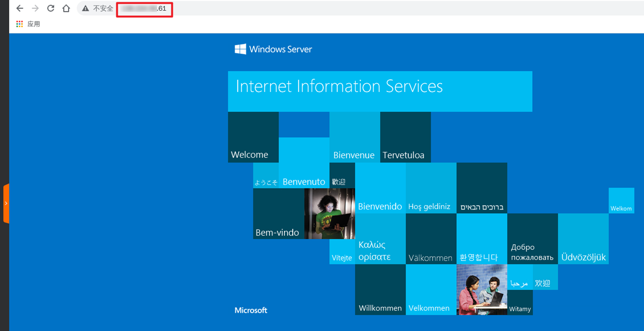This screenshot has width=644, height=331.
Task: Open the apps grid bookmark icon
Action: [19, 24]
